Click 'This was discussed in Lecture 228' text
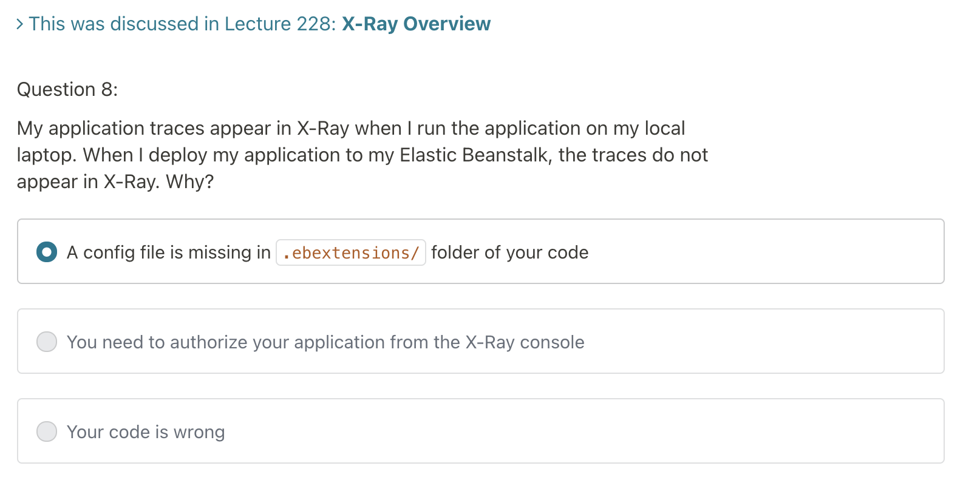The height and width of the screenshot is (494, 980). pos(182,24)
